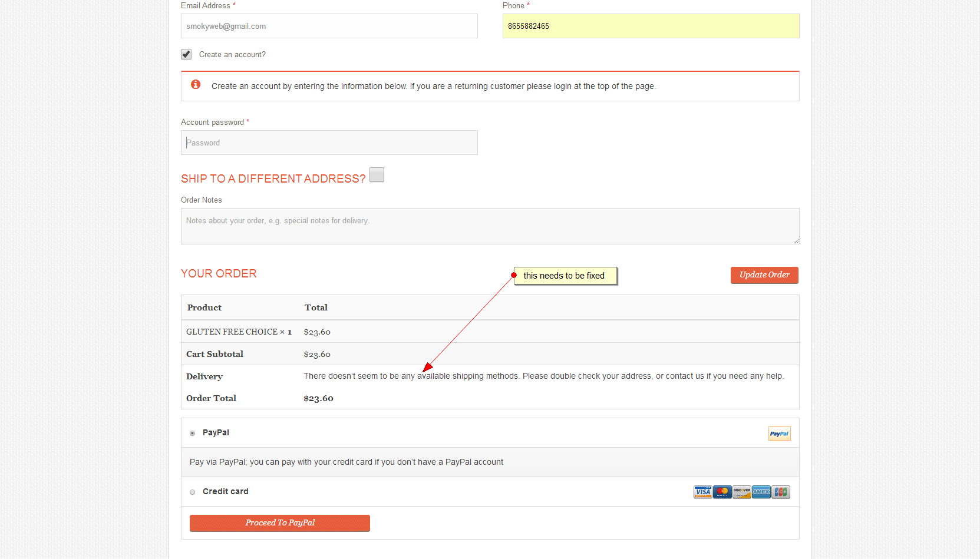Click the red arrowhead pointing at delivery message
Image resolution: width=980 pixels, height=559 pixels.
click(428, 367)
